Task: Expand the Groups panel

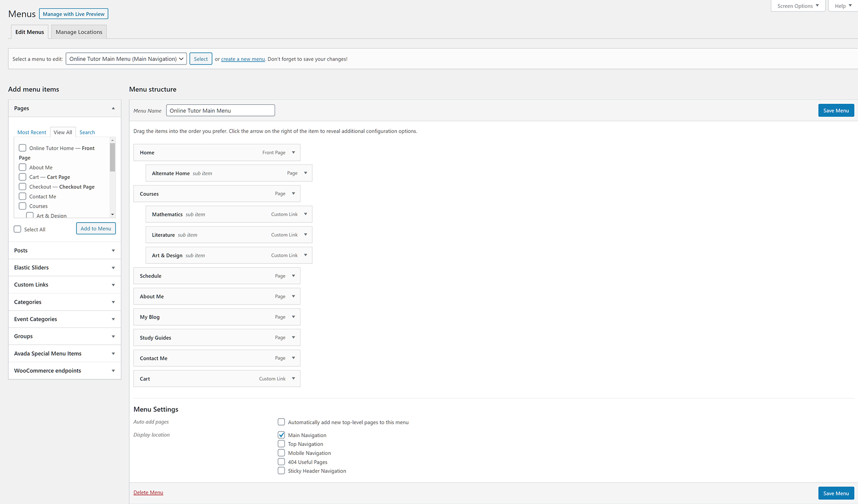Action: click(64, 336)
